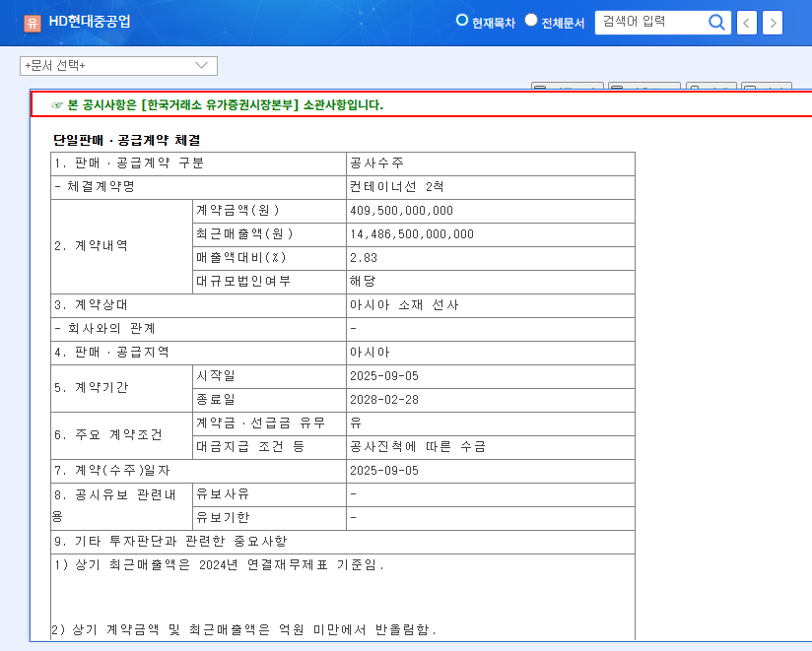Image resolution: width=812 pixels, height=651 pixels.
Task: Click the 대금지급 조건 등 label
Action: tap(250, 446)
